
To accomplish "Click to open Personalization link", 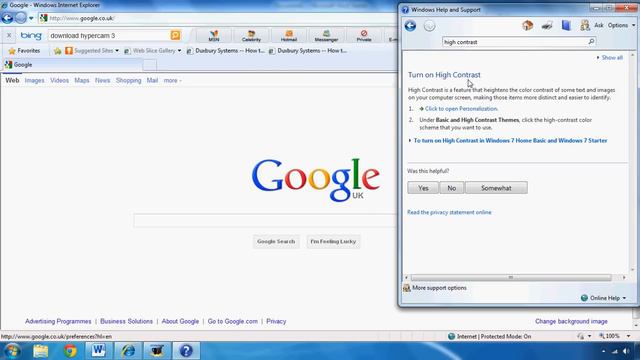I will (x=461, y=109).
